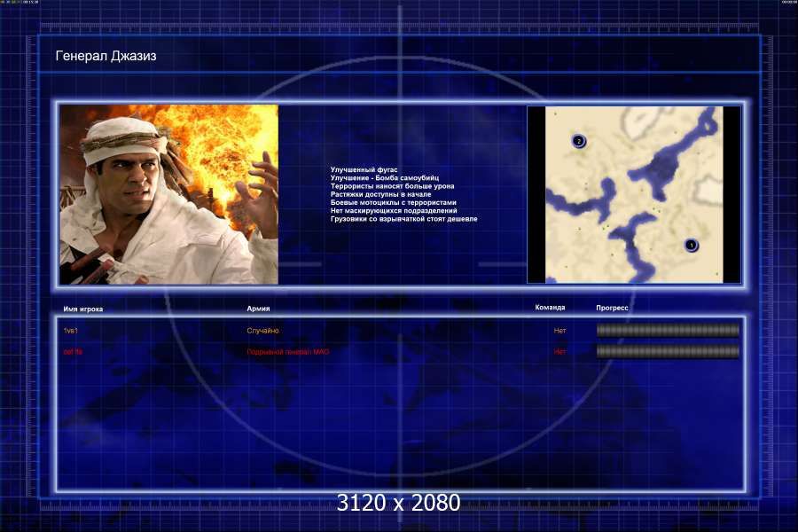This screenshot has height=532, width=798.
Task: Click start position marker 1 on the minimap
Action: tap(691, 246)
